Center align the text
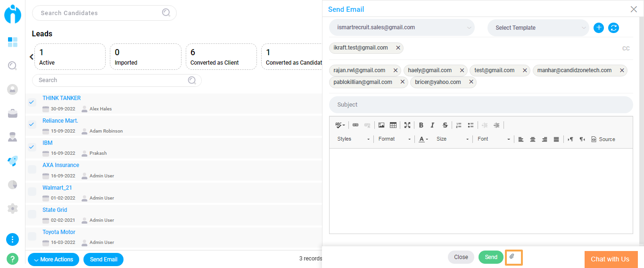This screenshot has height=268, width=644. (x=533, y=139)
